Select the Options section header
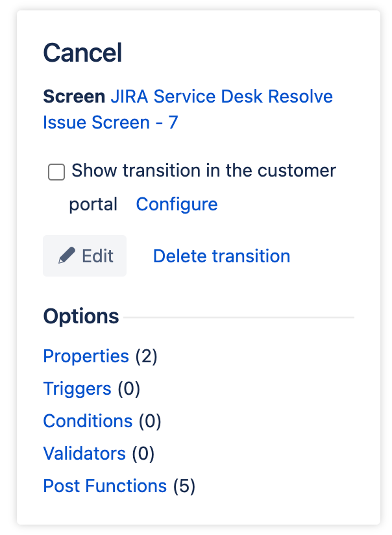 (80, 316)
